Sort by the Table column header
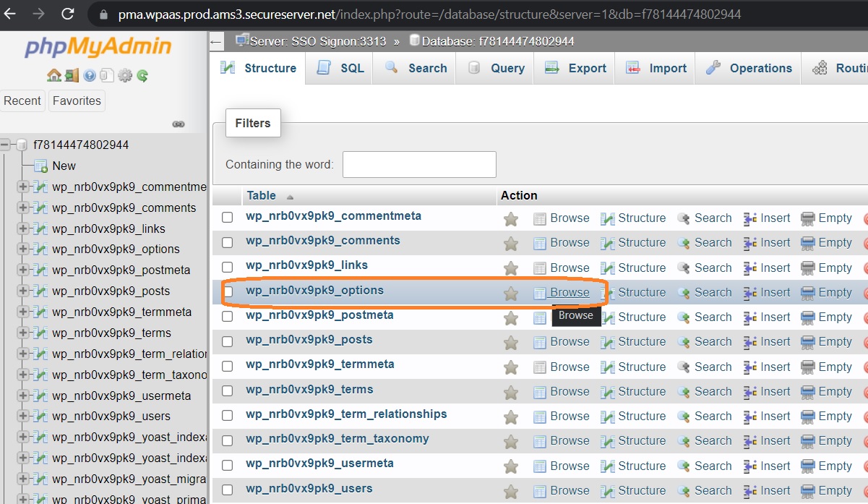The width and height of the screenshot is (868, 504). click(261, 195)
